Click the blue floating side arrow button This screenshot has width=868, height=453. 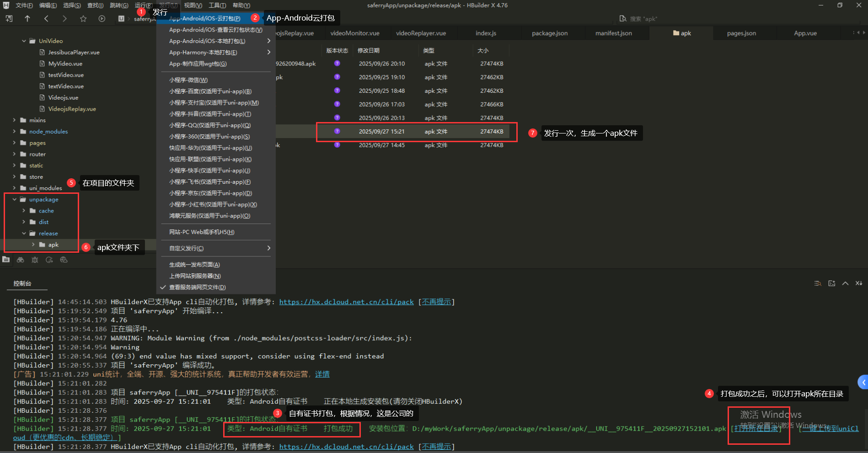(x=863, y=382)
